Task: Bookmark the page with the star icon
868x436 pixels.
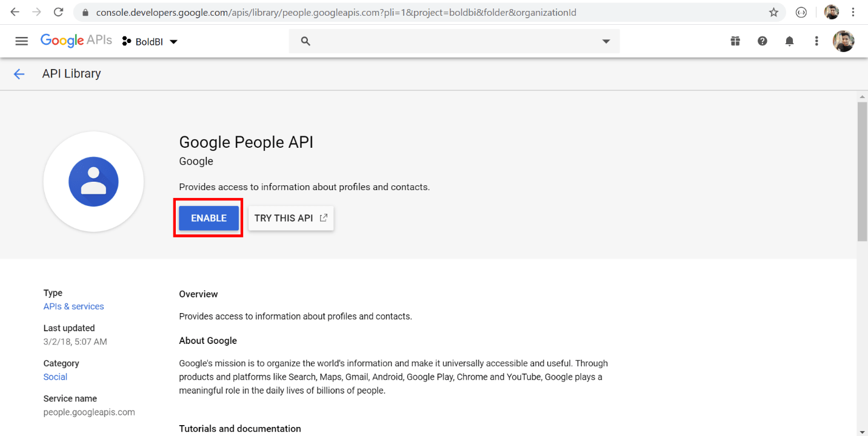Action: pyautogui.click(x=773, y=12)
